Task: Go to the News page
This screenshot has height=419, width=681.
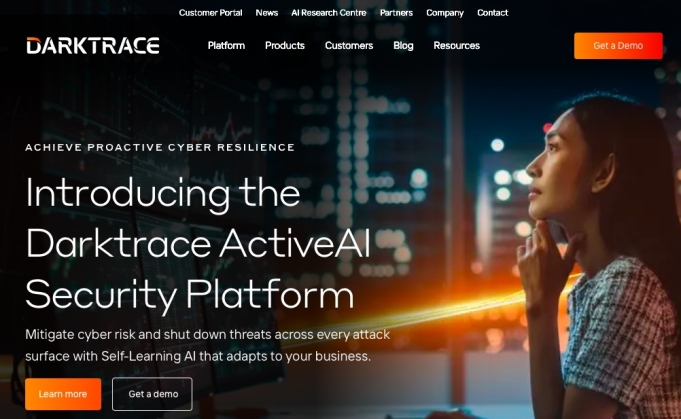Action: coord(267,13)
